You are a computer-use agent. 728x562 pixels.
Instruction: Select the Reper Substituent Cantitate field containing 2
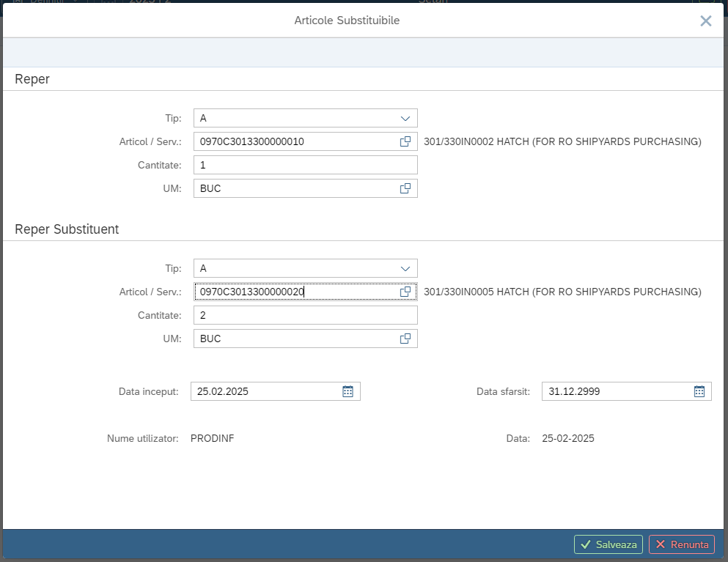tap(306, 316)
